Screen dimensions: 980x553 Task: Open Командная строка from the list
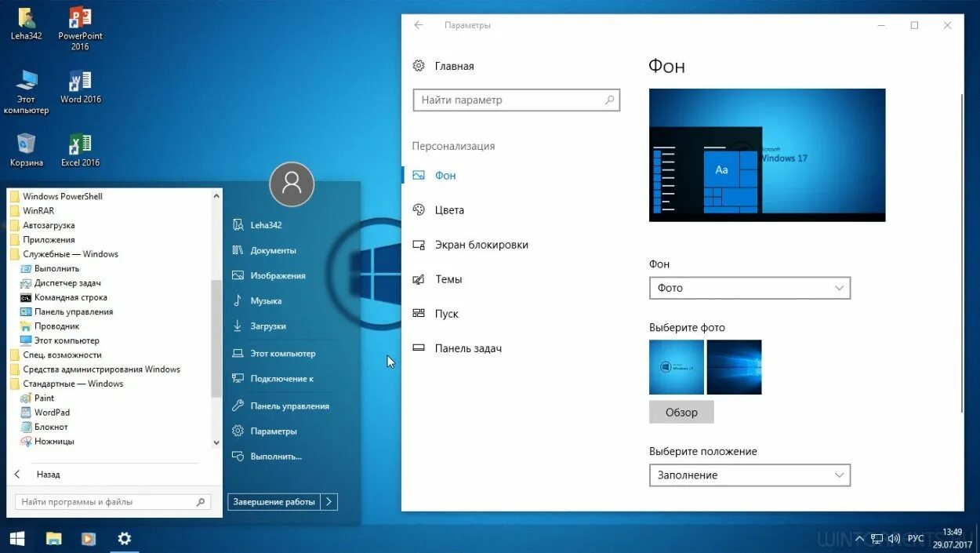tap(71, 297)
